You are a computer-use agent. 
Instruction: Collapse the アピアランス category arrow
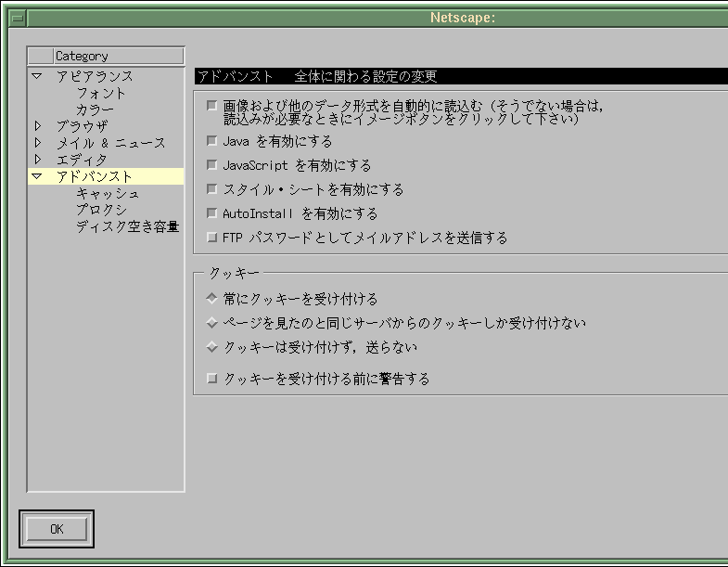click(37, 76)
